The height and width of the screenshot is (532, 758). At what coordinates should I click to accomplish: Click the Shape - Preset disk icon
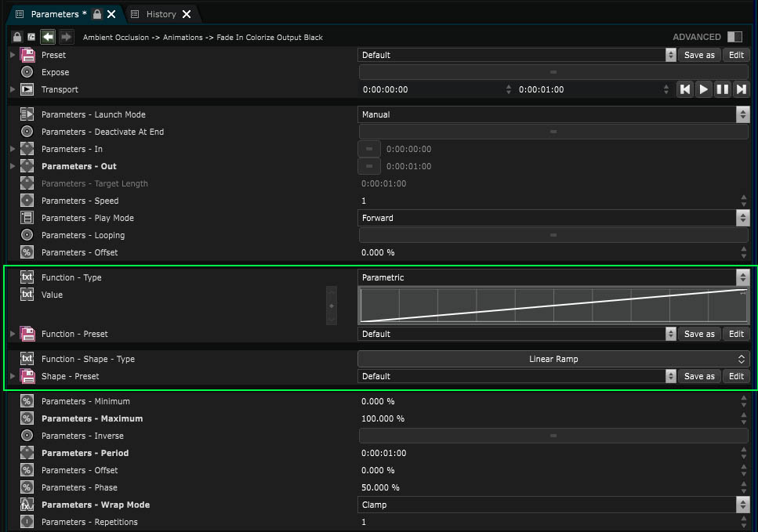click(27, 376)
